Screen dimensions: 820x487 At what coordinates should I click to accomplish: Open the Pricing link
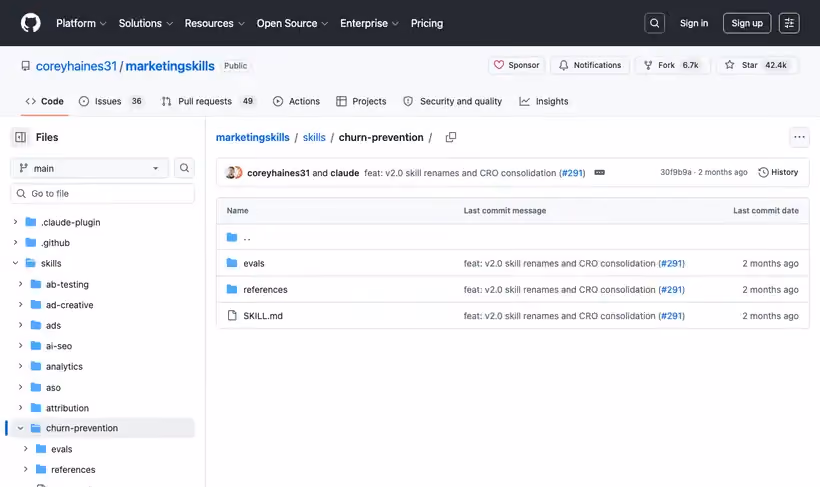(x=427, y=23)
